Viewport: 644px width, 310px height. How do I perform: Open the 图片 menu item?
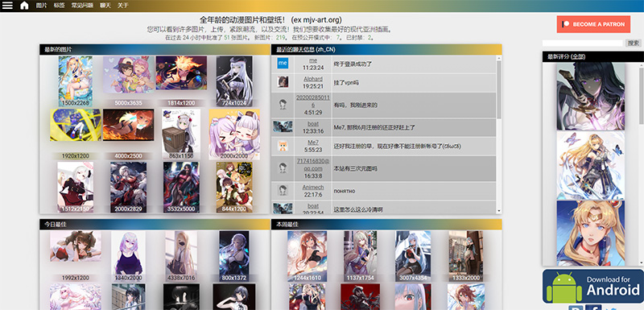pos(42,6)
